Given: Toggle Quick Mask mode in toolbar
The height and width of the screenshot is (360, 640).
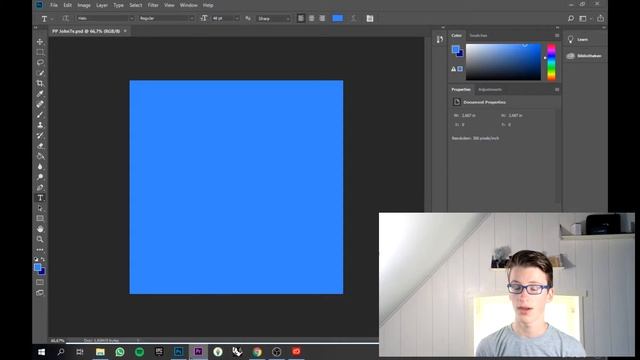Looking at the screenshot, I should [x=40, y=282].
